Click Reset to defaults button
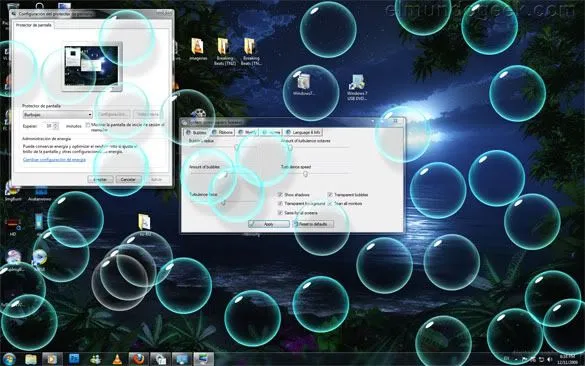 click(313, 224)
